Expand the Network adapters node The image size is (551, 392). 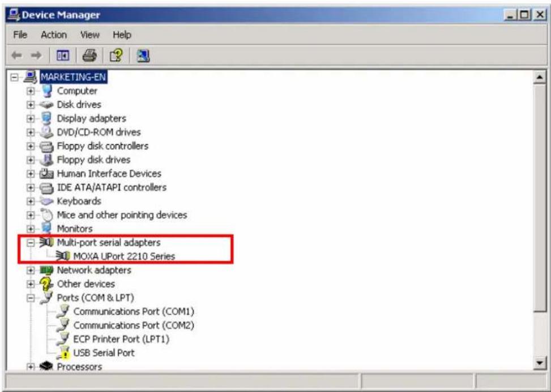click(31, 270)
